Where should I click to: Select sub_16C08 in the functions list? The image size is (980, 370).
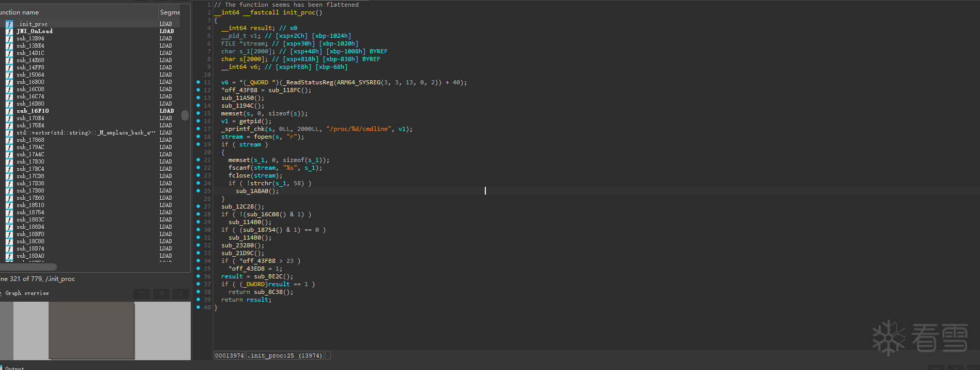(x=30, y=89)
